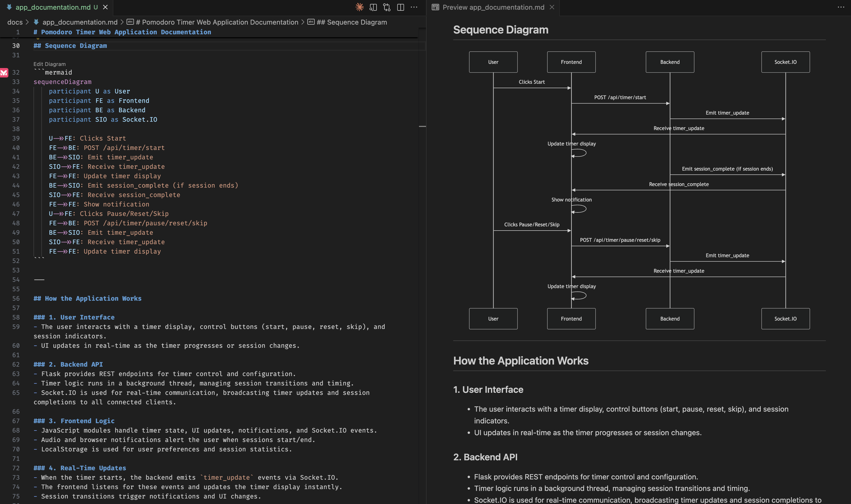The height and width of the screenshot is (504, 851).
Task: Close the Preview app_documentation.md tab
Action: click(551, 7)
